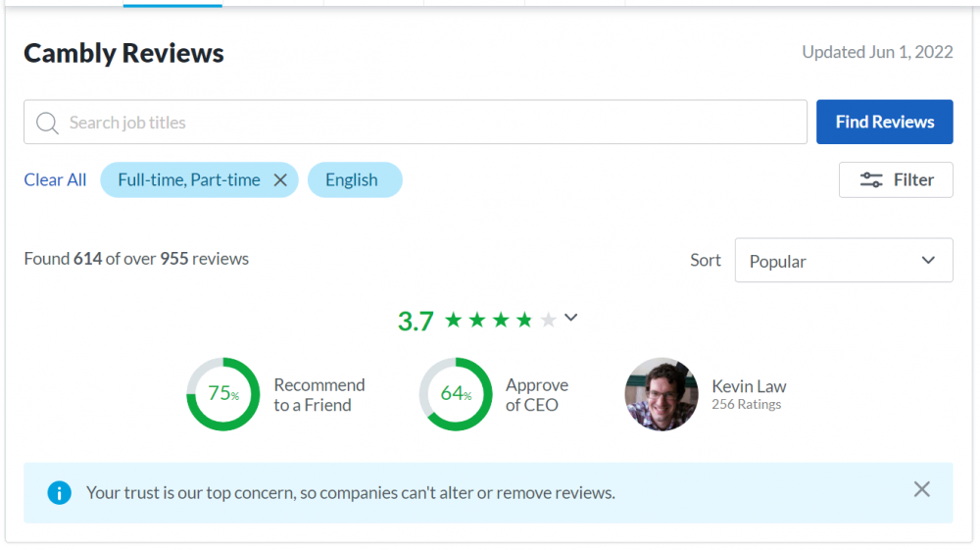Click the Approve of CEO label
The height and width of the screenshot is (550, 980).
[537, 395]
